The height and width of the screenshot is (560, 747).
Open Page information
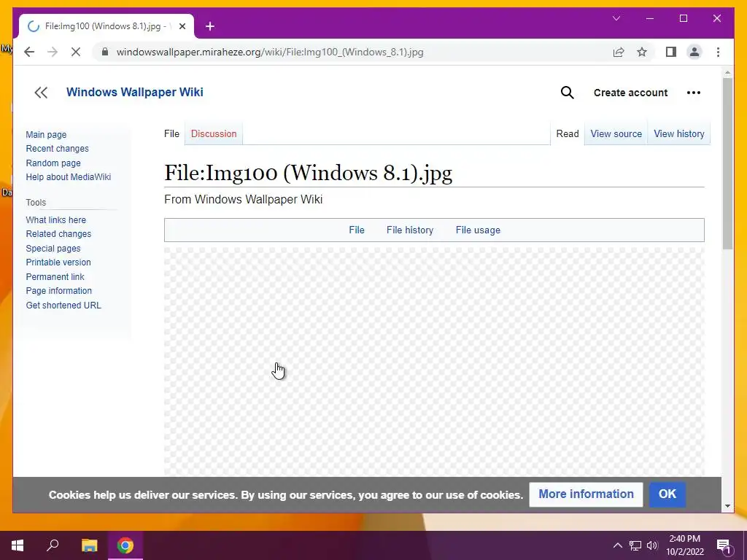point(58,291)
